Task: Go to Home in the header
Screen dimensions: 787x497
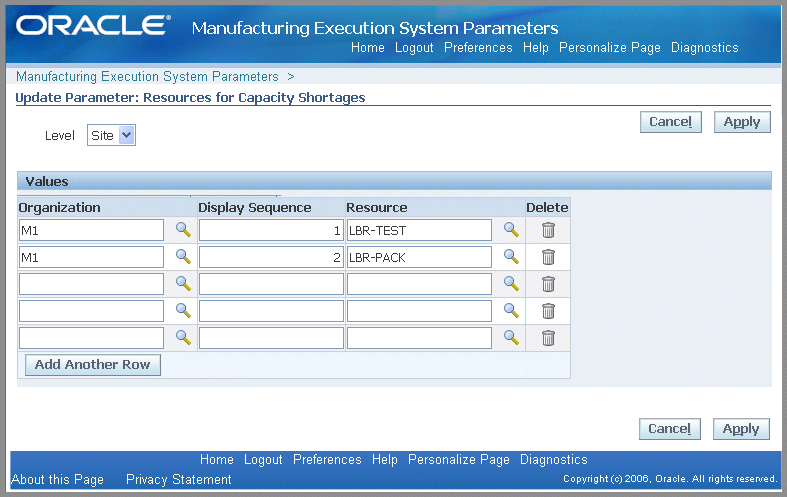Action: pos(367,48)
